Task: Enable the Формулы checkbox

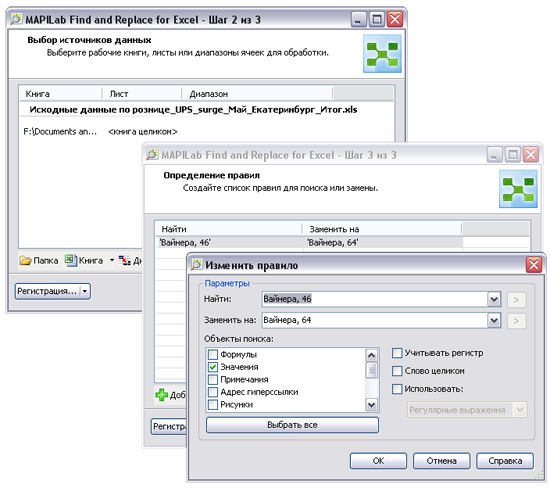Action: pyautogui.click(x=213, y=354)
